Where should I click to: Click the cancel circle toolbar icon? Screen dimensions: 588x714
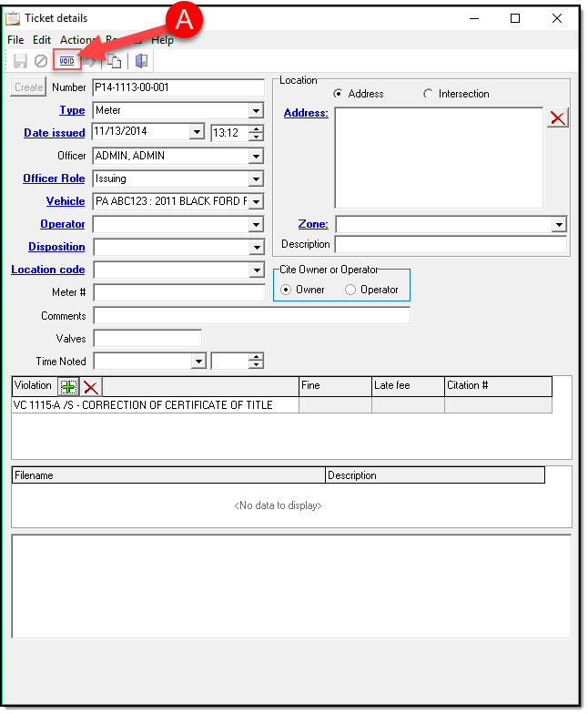click(41, 61)
